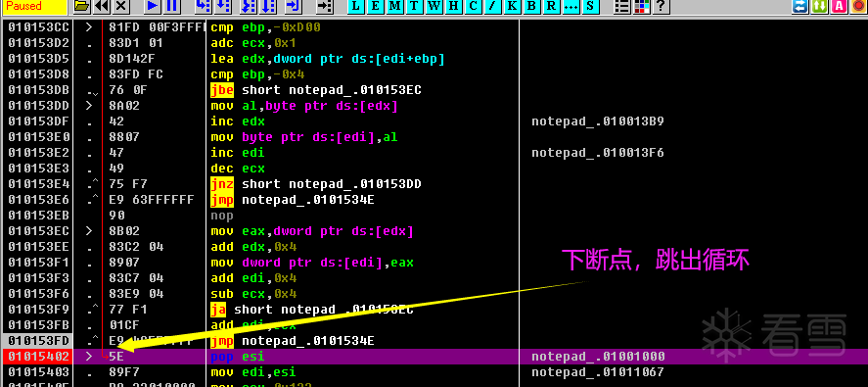This screenshot has height=387, width=868.
Task: Show Call stack via K button
Action: pyautogui.click(x=513, y=7)
